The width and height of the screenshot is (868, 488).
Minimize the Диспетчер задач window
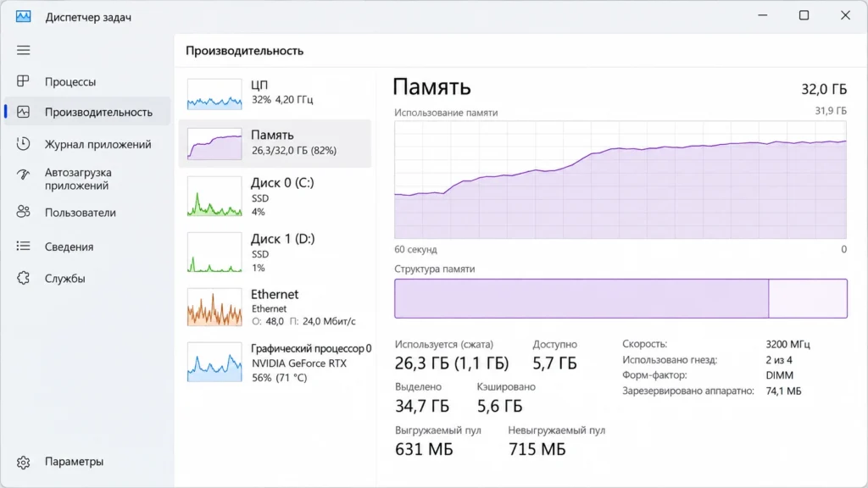(x=763, y=15)
